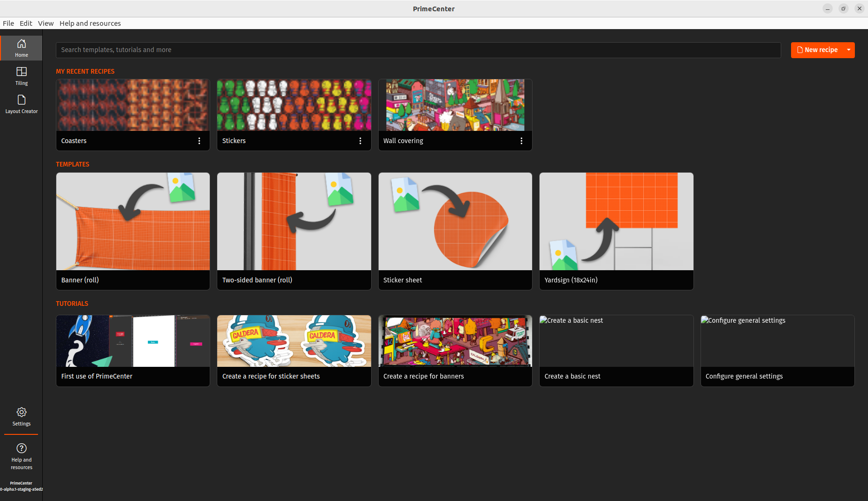Screen dimensions: 868x501
Task: Open First use of PrimeCenter tutorial
Action: 133,350
